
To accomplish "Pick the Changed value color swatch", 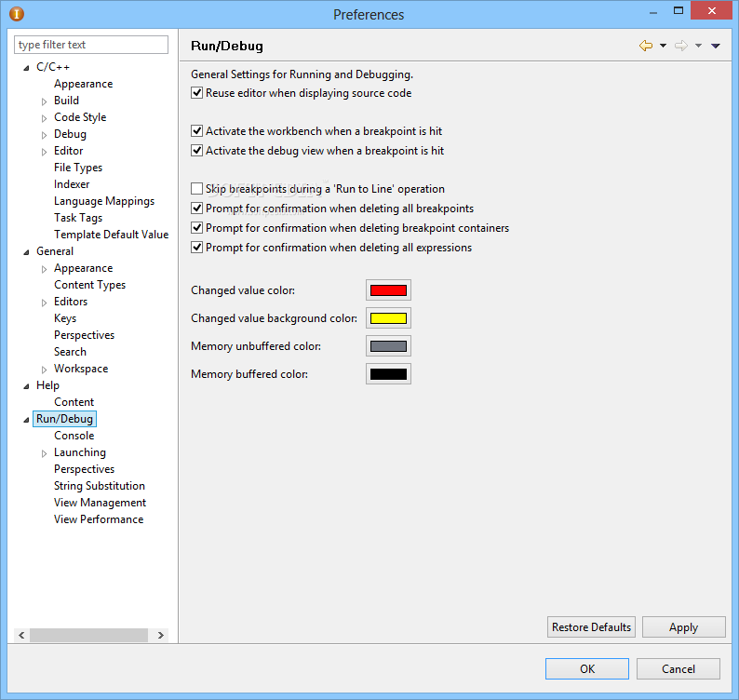I will coord(388,289).
